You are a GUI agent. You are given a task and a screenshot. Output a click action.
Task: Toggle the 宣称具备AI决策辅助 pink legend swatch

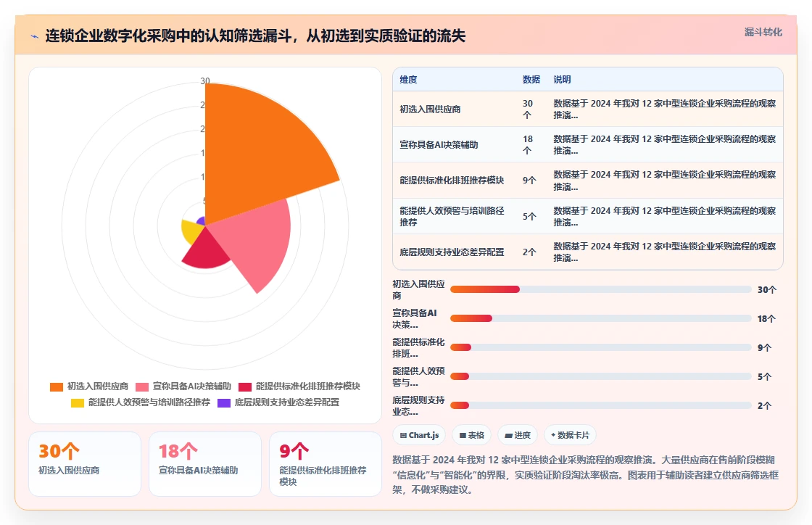click(x=142, y=386)
